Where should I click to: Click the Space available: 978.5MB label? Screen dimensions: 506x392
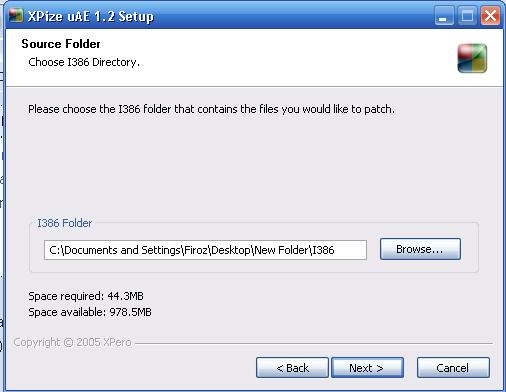coord(90,312)
